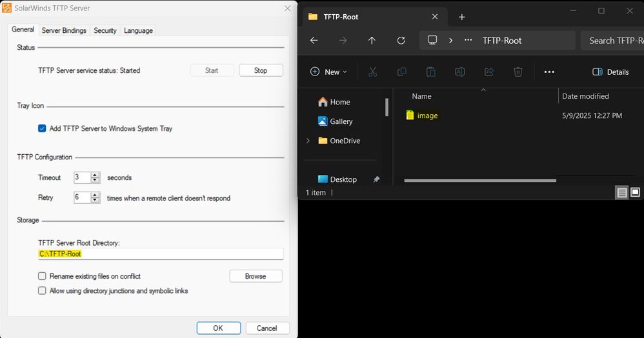Click the Search TFTP-Root box
644x338 pixels.
click(x=612, y=40)
